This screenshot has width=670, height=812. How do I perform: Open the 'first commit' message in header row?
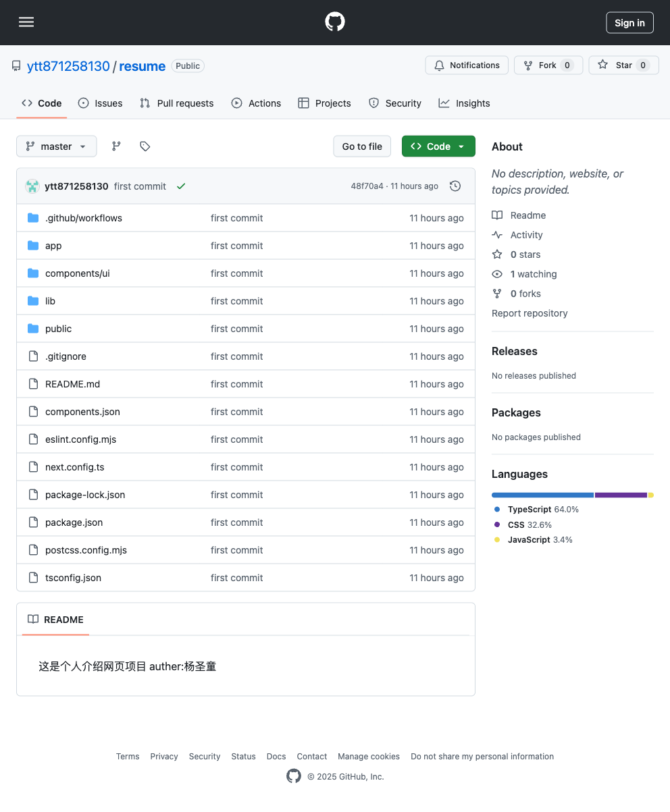[140, 186]
